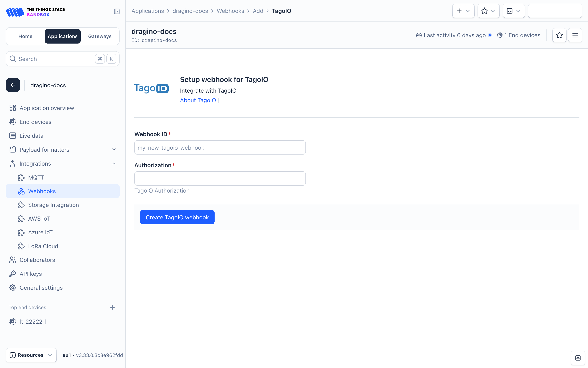Click the blank profile box at top right
588x368 pixels.
(555, 11)
